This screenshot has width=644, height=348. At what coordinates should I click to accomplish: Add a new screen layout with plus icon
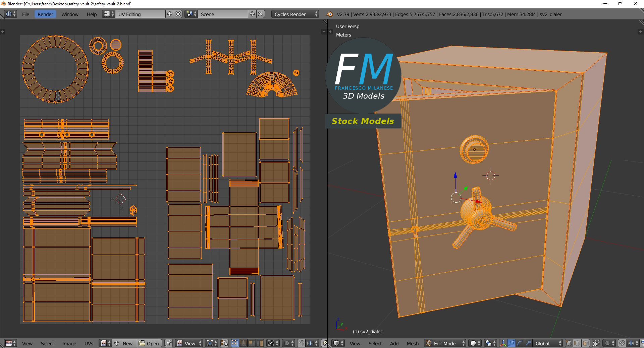coord(170,14)
